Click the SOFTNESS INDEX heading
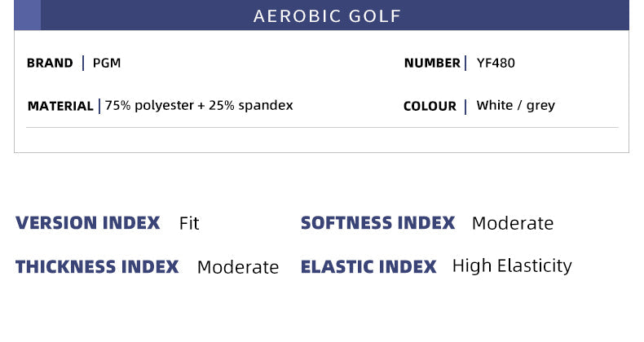This screenshot has width=644, height=342. click(x=377, y=223)
